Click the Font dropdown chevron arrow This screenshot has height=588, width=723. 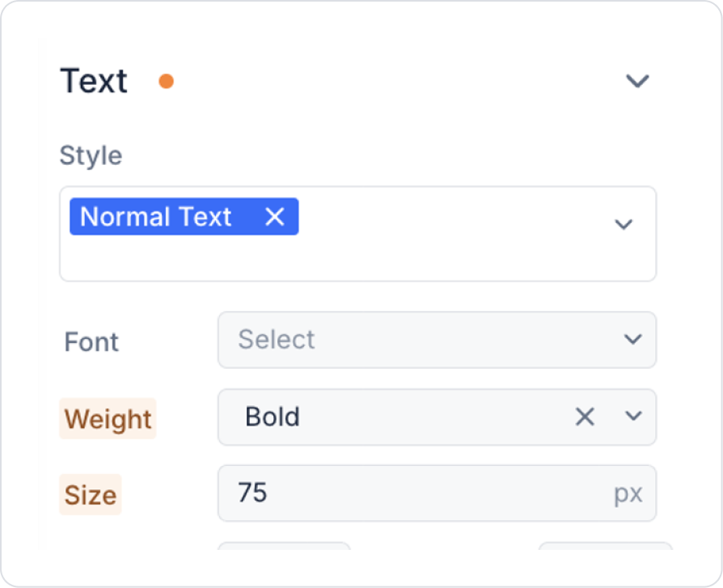633,340
